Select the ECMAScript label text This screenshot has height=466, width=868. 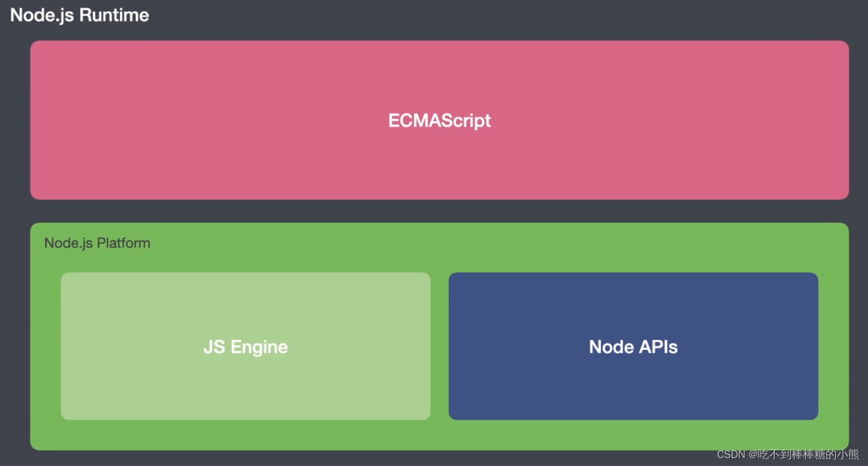439,120
